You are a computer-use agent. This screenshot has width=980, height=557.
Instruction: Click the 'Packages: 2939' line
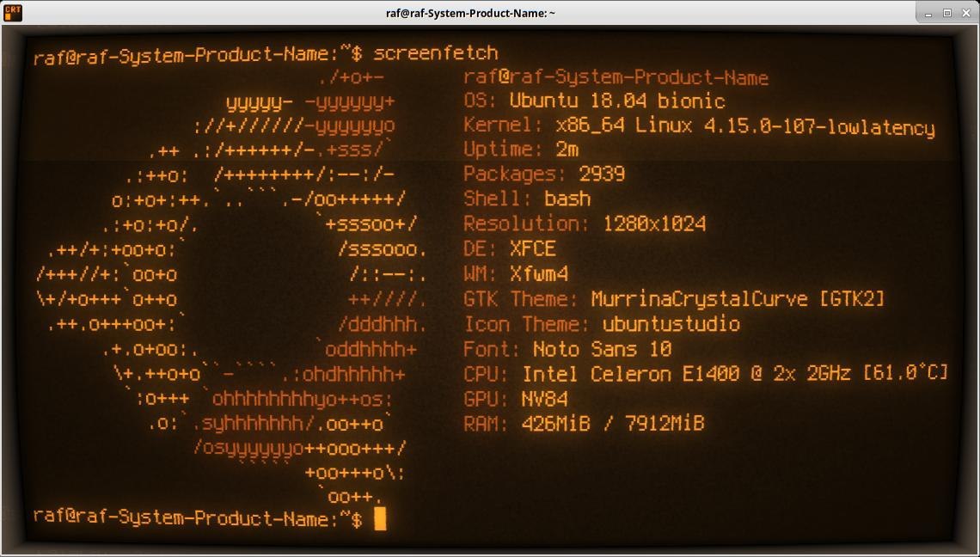coord(544,174)
